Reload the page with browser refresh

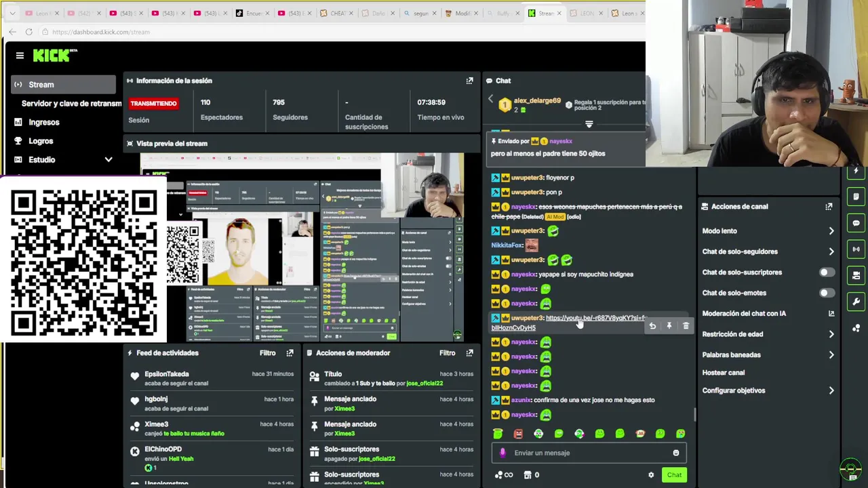(x=28, y=32)
